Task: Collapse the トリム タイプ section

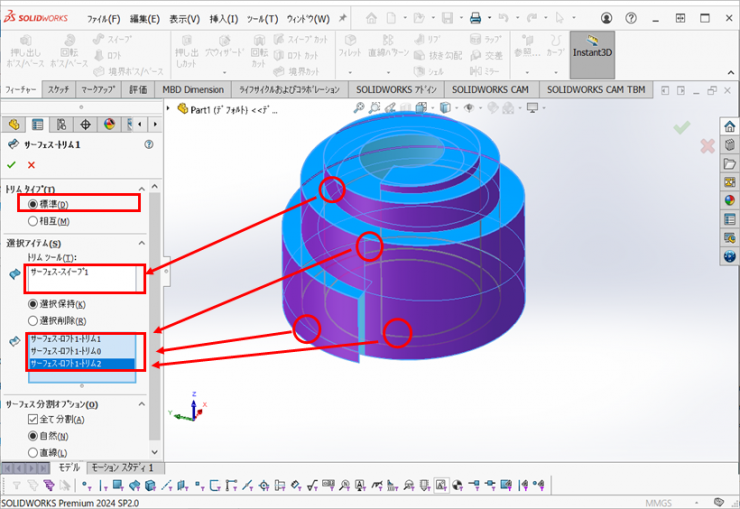Action: (141, 188)
